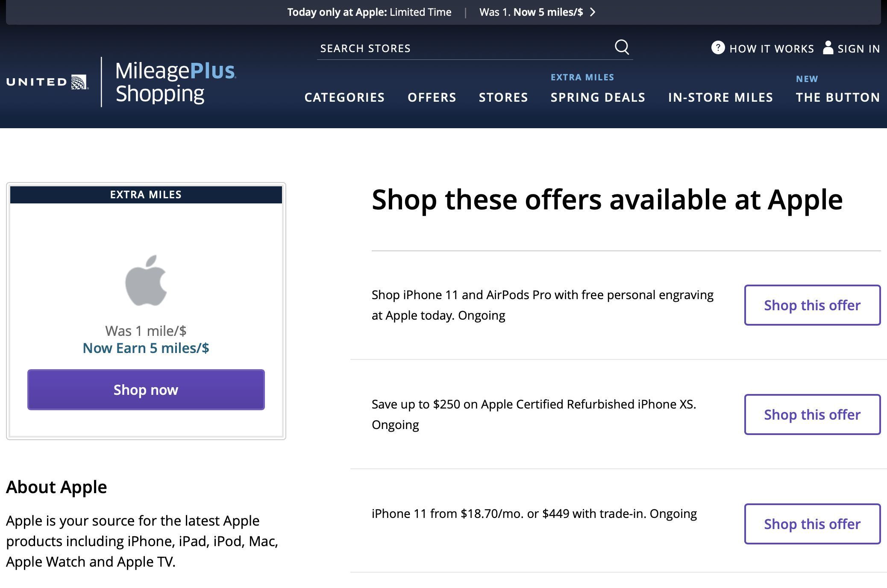Open the Offers menu

pyautogui.click(x=432, y=97)
